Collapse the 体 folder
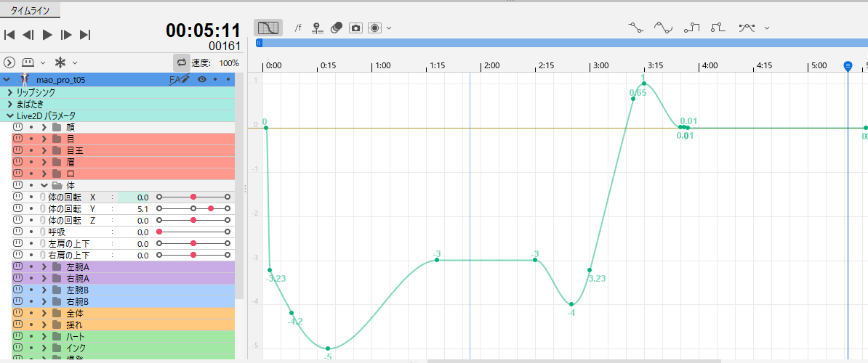Viewport: 868px width, 363px height. coord(44,185)
